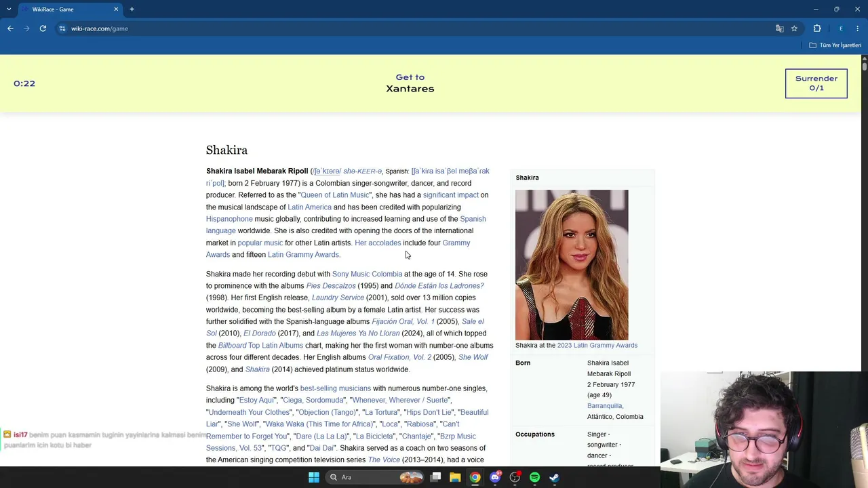Click the Surrender 0/1 button

click(x=816, y=83)
